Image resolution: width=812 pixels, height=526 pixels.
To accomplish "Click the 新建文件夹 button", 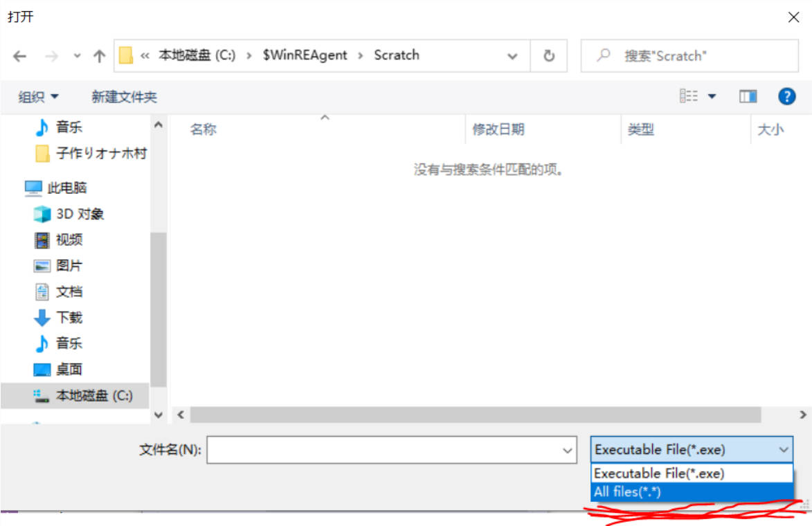I will [x=124, y=98].
